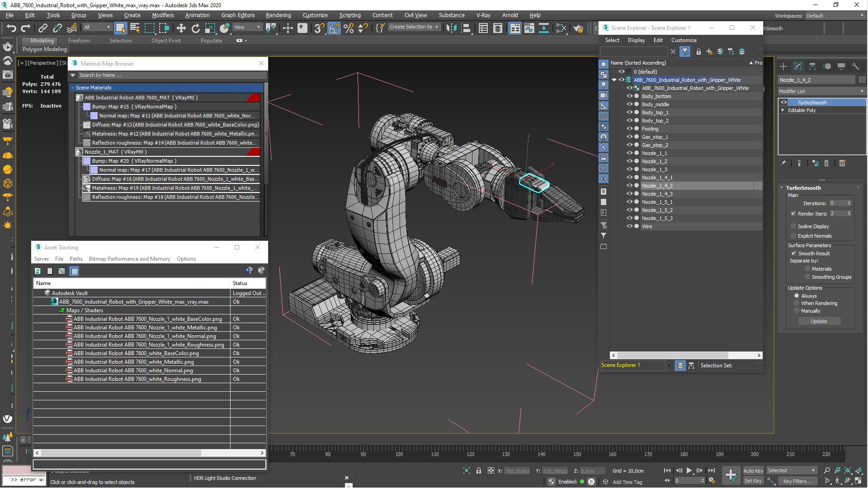Click the Undo arrow icon
Screen dimensions: 868x488
coord(11,28)
